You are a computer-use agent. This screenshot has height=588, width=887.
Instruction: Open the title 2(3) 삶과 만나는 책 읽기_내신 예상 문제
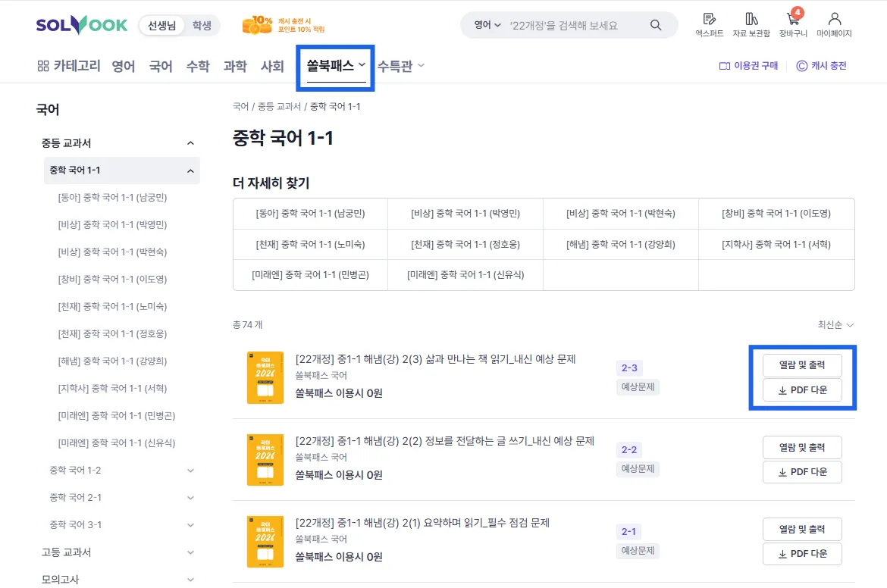tap(436, 359)
